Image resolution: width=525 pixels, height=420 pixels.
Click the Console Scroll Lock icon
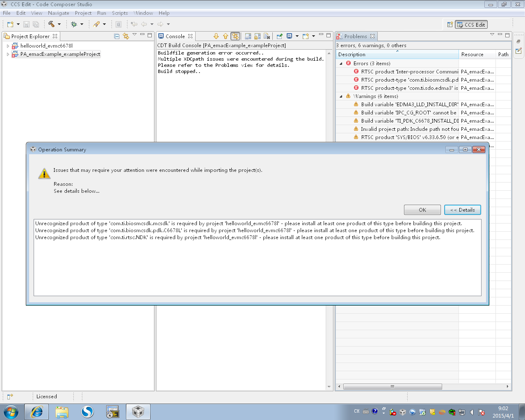click(x=258, y=36)
